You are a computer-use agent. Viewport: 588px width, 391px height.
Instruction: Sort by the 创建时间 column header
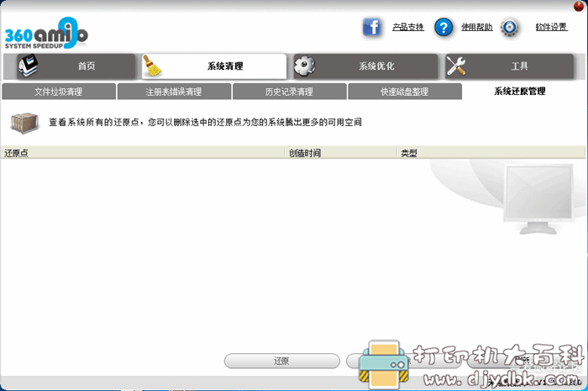coord(340,153)
